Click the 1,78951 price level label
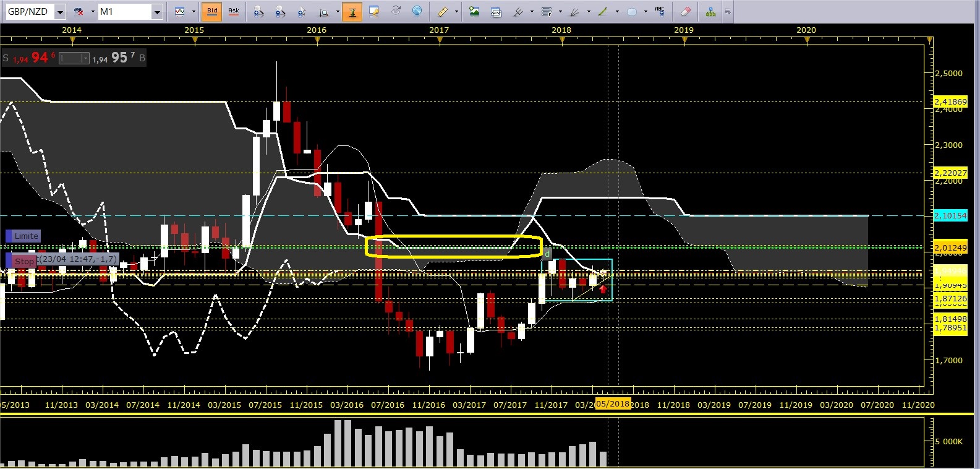 point(950,327)
